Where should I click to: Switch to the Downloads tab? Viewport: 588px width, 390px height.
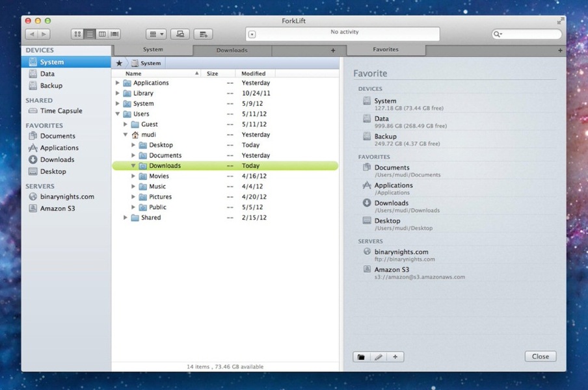coord(232,50)
